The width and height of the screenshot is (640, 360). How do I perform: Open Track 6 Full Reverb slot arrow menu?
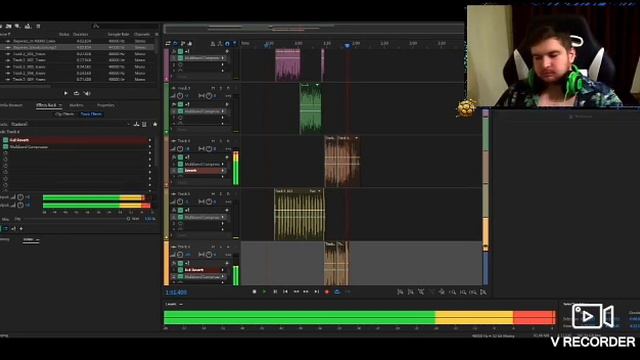[x=223, y=270]
